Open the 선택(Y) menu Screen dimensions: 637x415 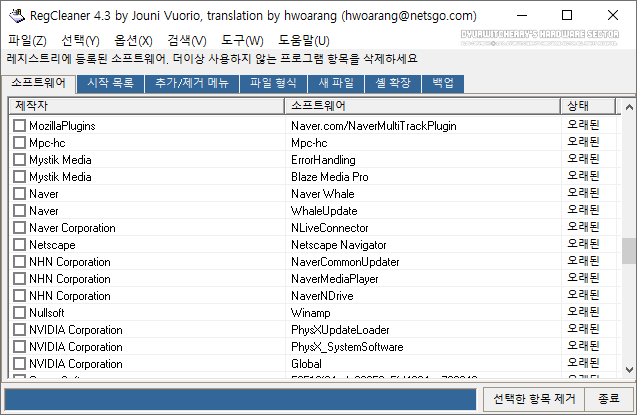80,41
